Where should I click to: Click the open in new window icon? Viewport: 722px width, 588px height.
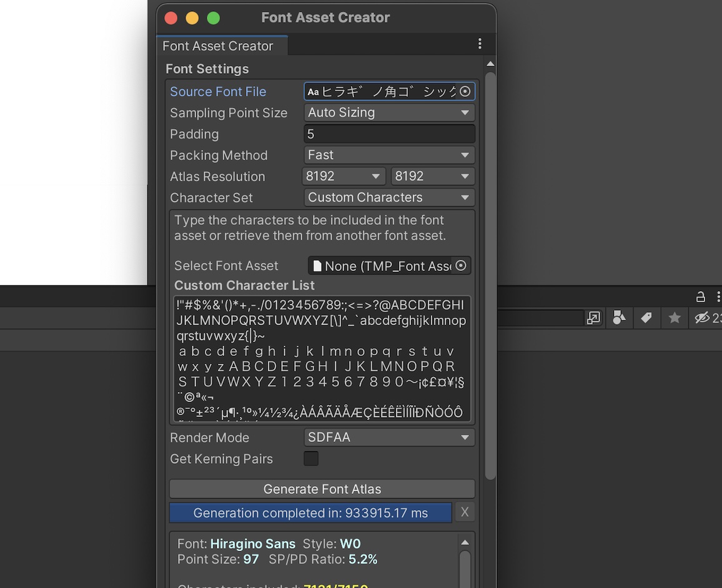[593, 318]
